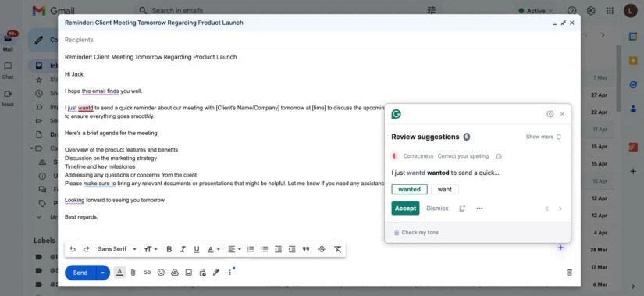Toggle strikethrough formatting
Viewport: 644px width, 296px height.
coord(322,249)
